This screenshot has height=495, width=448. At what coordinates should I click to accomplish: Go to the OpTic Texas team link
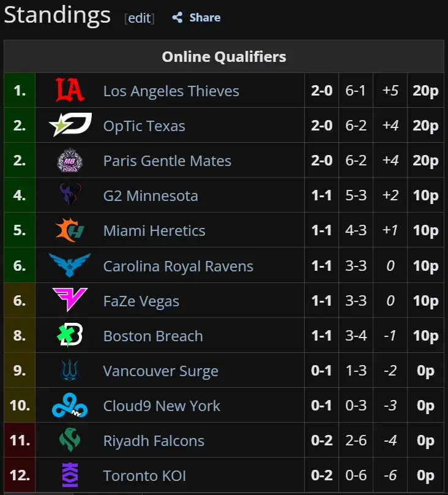pos(144,126)
